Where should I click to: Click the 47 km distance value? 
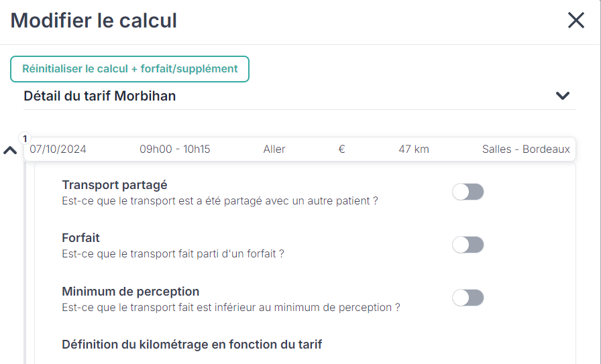414,149
